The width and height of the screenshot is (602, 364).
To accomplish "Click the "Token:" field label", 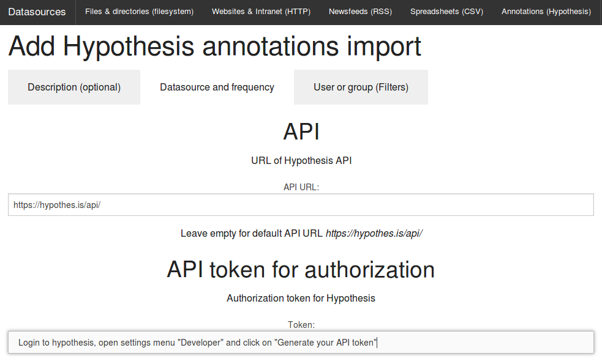I will coord(301,325).
